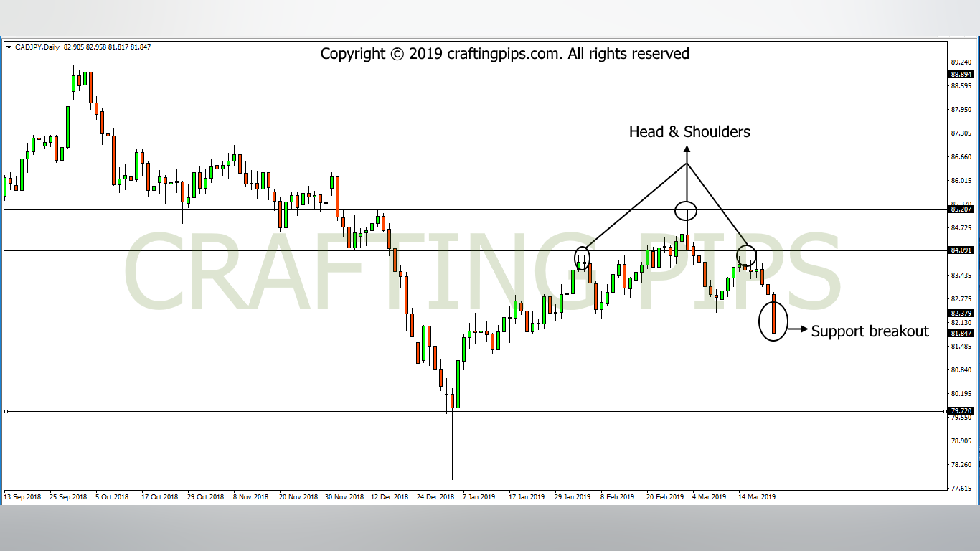Open the arrow dropdown beside CADJPY,Daily

[9, 47]
